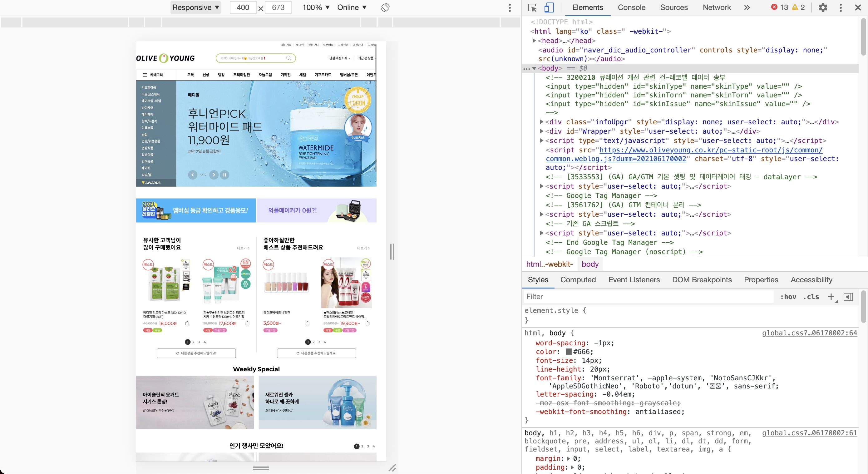Click the rotate viewport icon
Image resolution: width=868 pixels, height=474 pixels.
[x=385, y=7]
